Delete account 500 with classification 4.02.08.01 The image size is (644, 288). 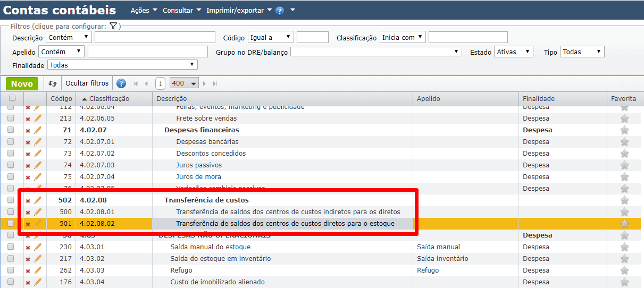[28, 212]
